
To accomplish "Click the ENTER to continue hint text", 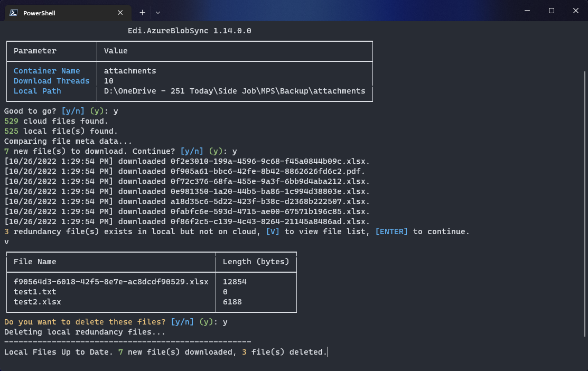I will 391,231.
